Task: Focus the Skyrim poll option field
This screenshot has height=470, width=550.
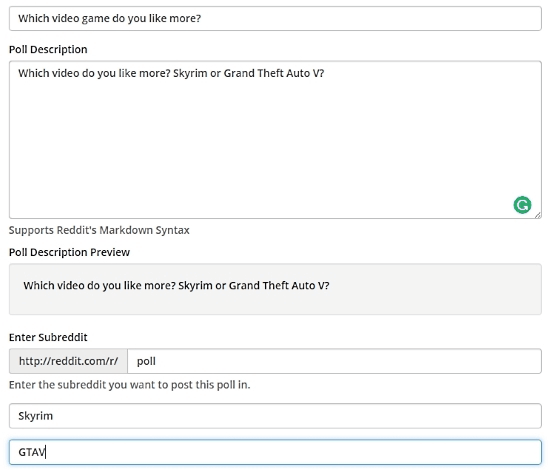Action: [275, 416]
